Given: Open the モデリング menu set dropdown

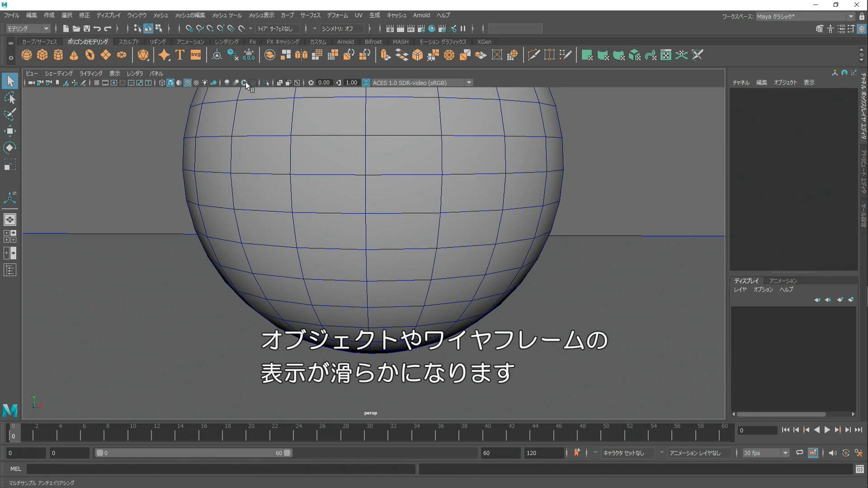Looking at the screenshot, I should 28,28.
